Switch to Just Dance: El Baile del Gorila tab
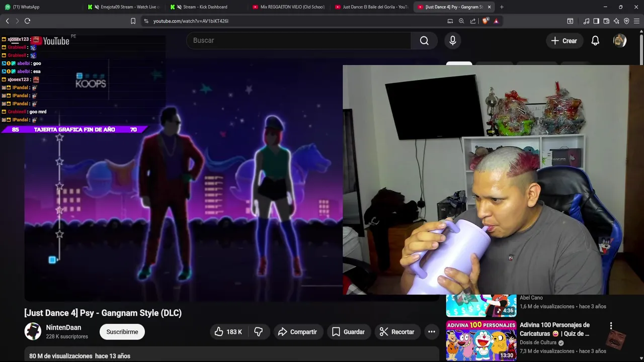The image size is (644, 362). 371,7
